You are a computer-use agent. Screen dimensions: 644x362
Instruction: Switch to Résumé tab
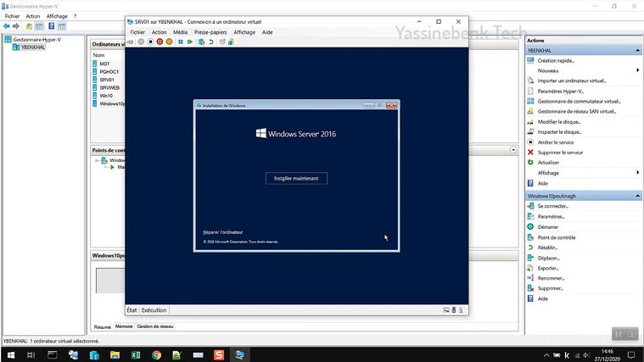click(103, 326)
